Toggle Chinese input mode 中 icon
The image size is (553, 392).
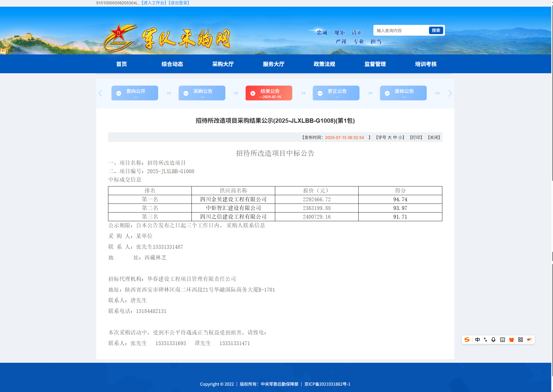(x=477, y=340)
